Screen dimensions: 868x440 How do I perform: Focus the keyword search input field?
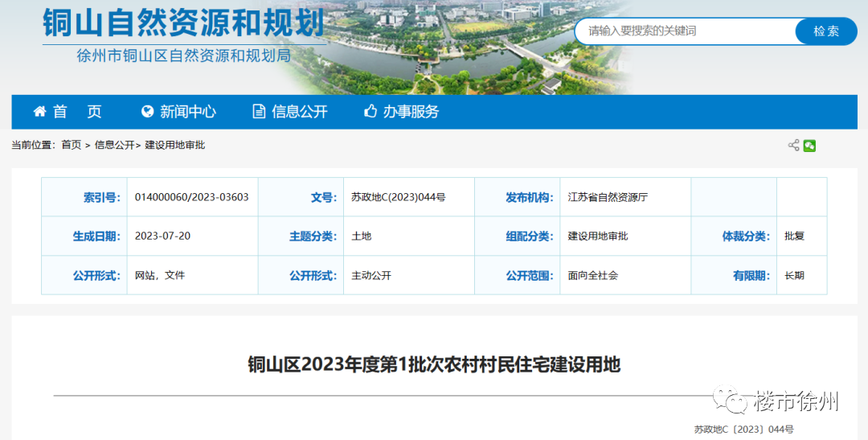click(686, 31)
